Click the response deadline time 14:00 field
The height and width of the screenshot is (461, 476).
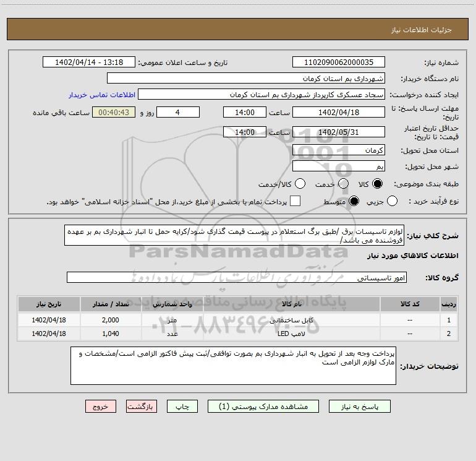245,112
